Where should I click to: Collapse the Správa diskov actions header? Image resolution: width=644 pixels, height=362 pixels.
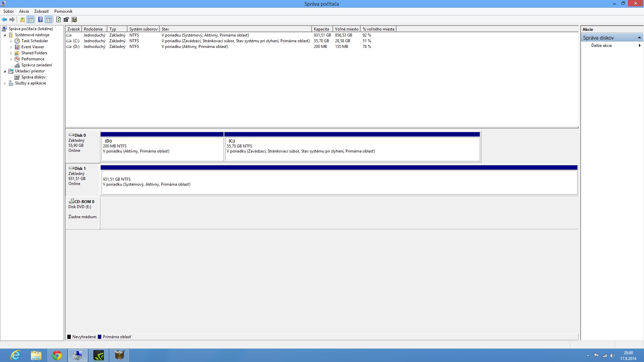pyautogui.click(x=639, y=38)
